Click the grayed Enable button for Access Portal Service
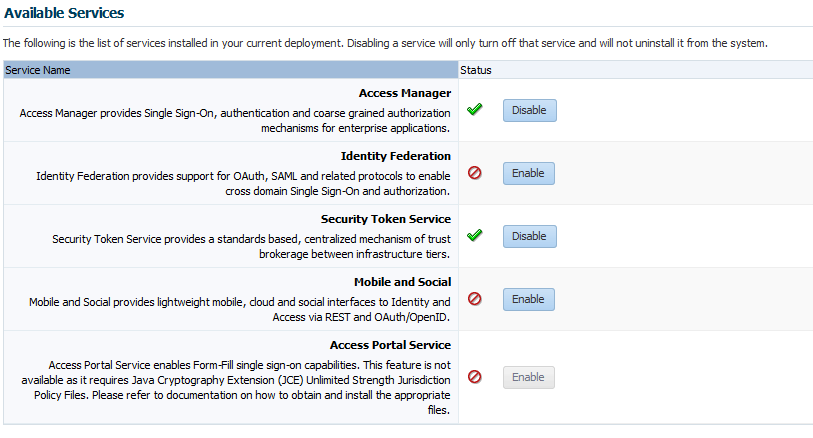The width and height of the screenshot is (813, 438). pos(528,377)
